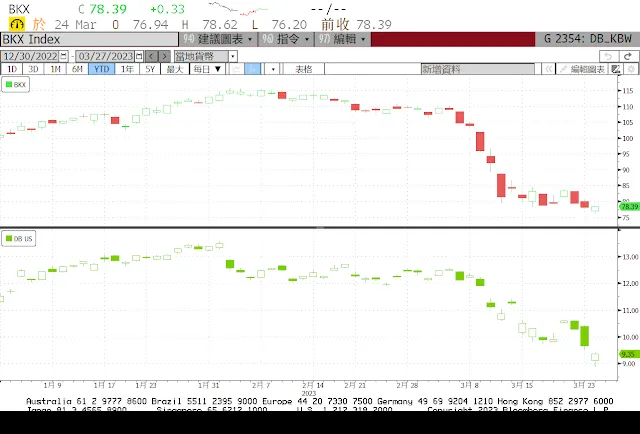This screenshot has width=640, height=434.
Task: Collapse toolbar with double left chevron
Action: [x=549, y=69]
